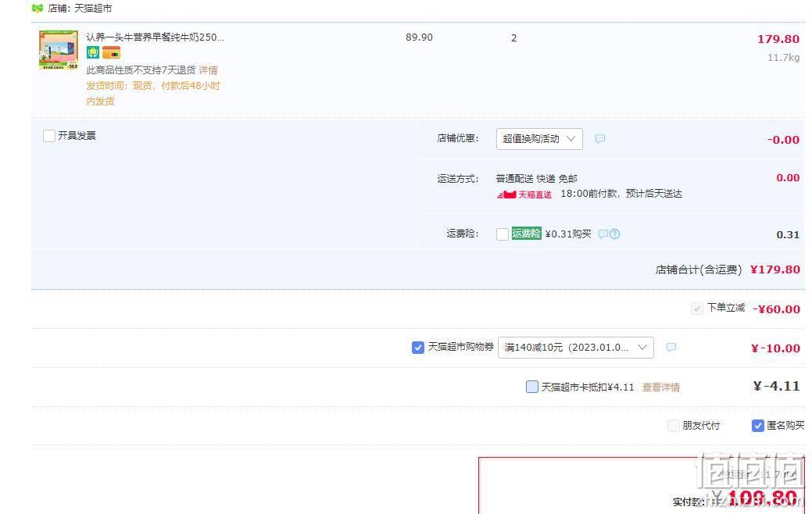Click the item subtotal 179.80 above 11.7kg
812x514 pixels.
pyautogui.click(x=778, y=39)
